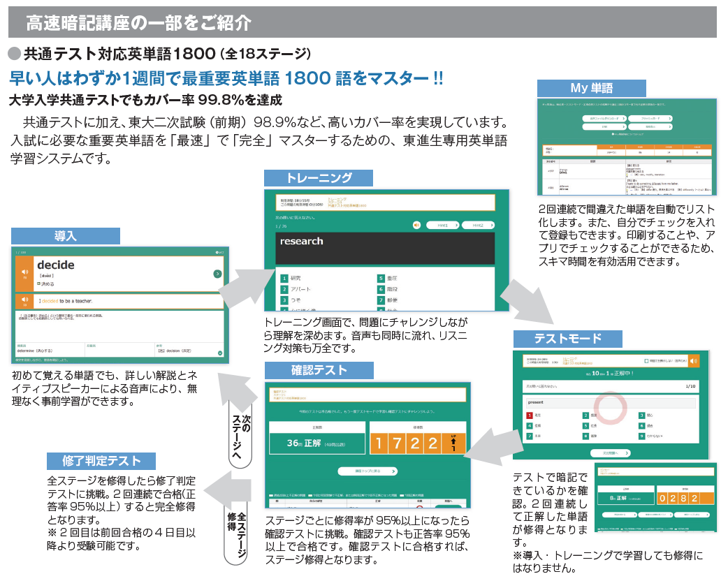Click the round next arrow beside "decide"
This screenshot has width=728, height=581.
pyautogui.click(x=217, y=274)
